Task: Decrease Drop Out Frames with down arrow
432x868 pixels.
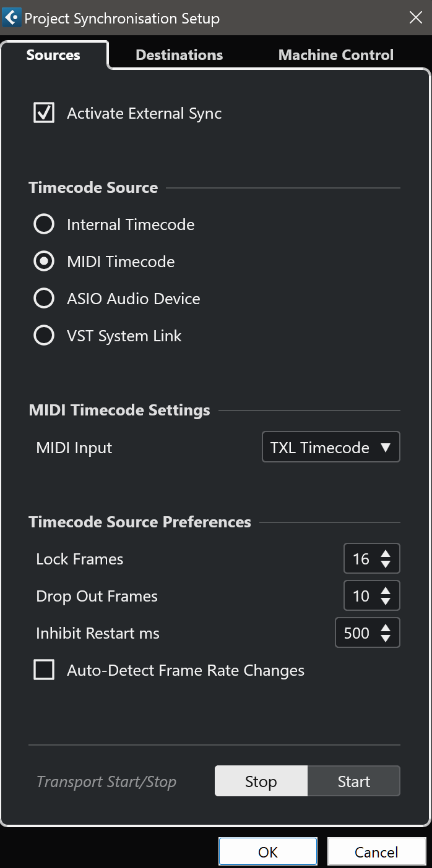Action: 386,602
